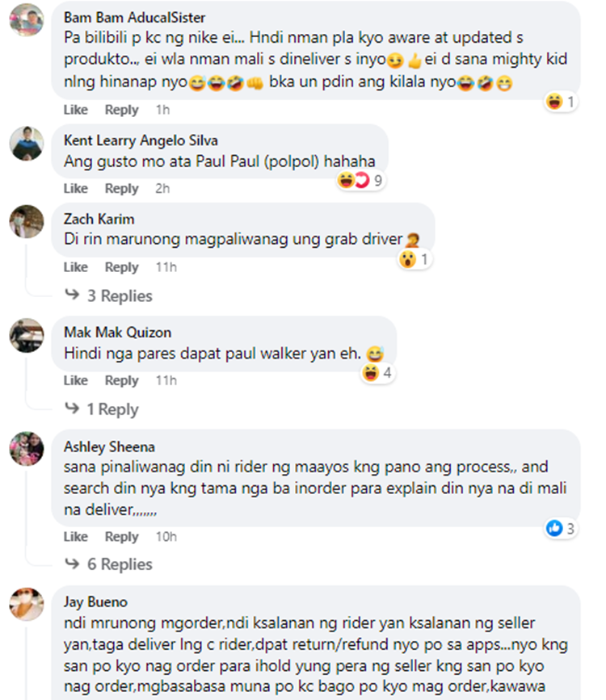View thumbs-up likes on Ashley Sheena's comment
Viewport: 606px width, 700px height.
(560, 529)
